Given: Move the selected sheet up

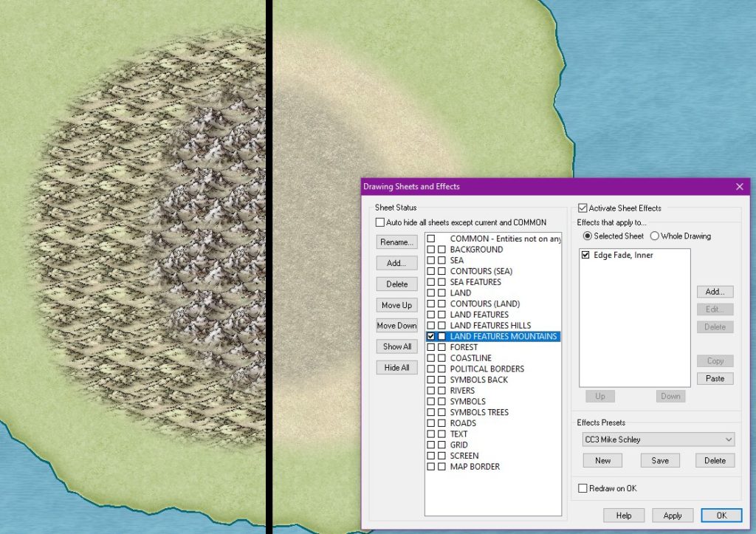Looking at the screenshot, I should (x=396, y=304).
